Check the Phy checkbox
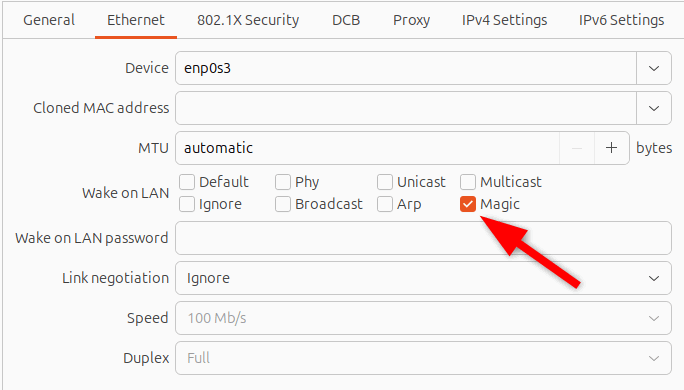 [283, 182]
